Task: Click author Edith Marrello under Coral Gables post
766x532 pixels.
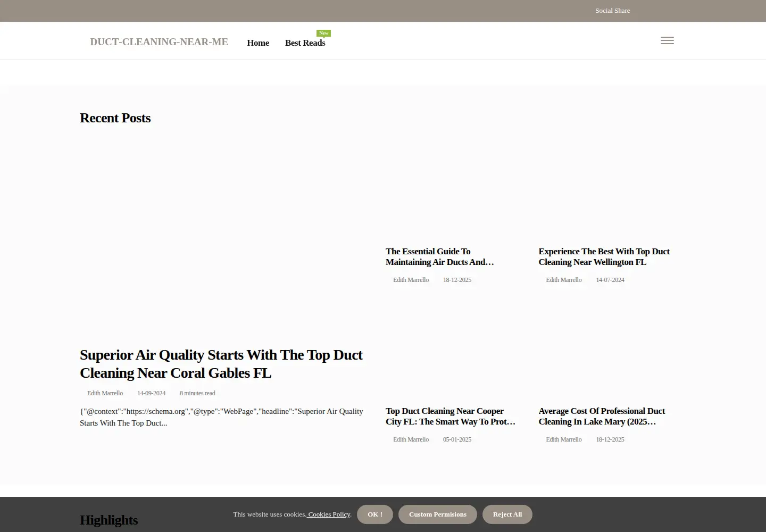Action: (x=105, y=393)
